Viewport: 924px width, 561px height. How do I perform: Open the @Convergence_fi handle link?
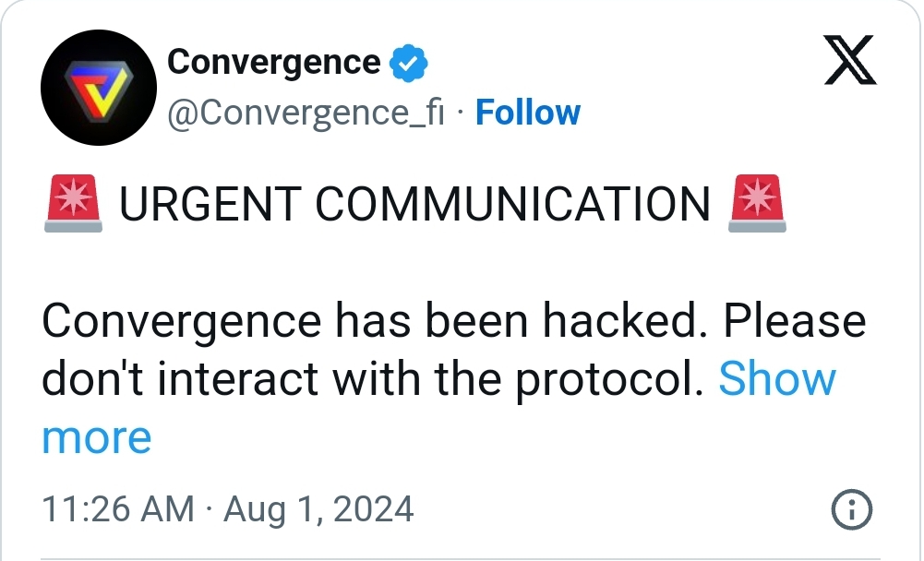(x=306, y=113)
